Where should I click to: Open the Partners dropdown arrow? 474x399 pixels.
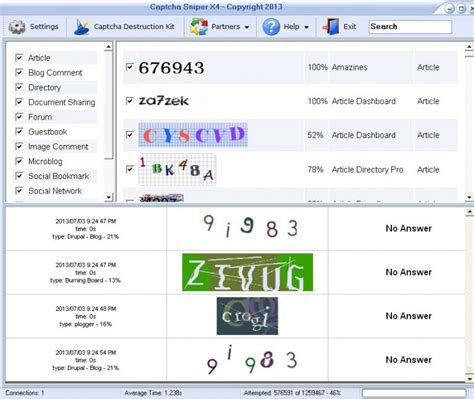click(x=247, y=27)
